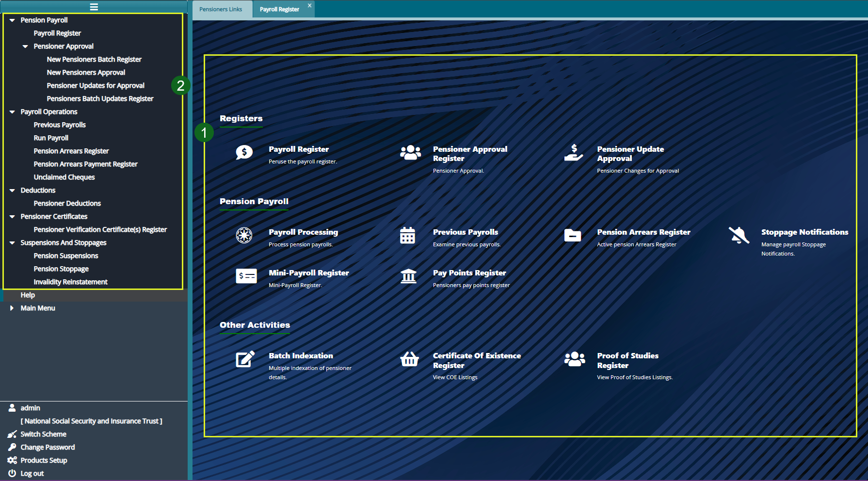Viewport: 868px width, 481px height.
Task: Click the Stoppage Notifications crossed-bell icon
Action: [739, 235]
